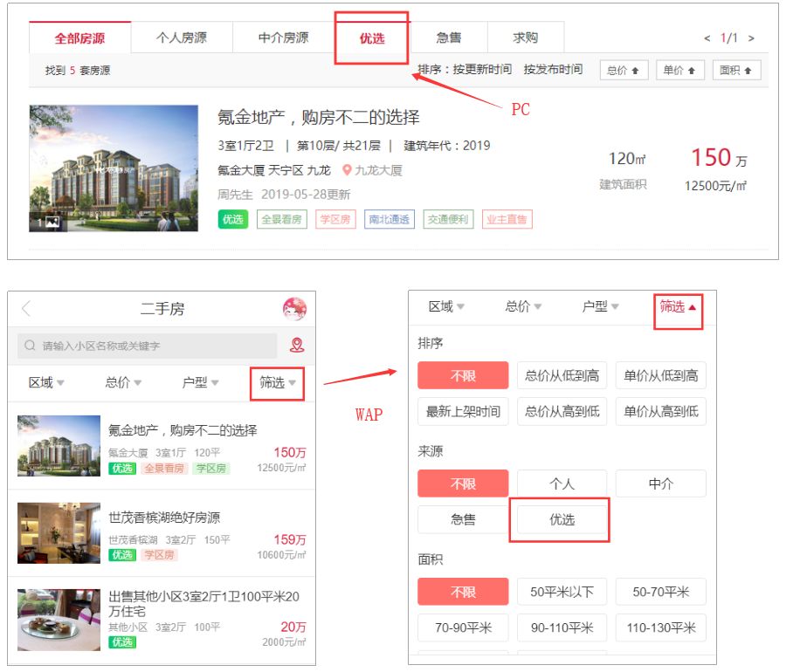Click the up arrow inside the 总价 sort control
800x672 pixels.
[637, 70]
